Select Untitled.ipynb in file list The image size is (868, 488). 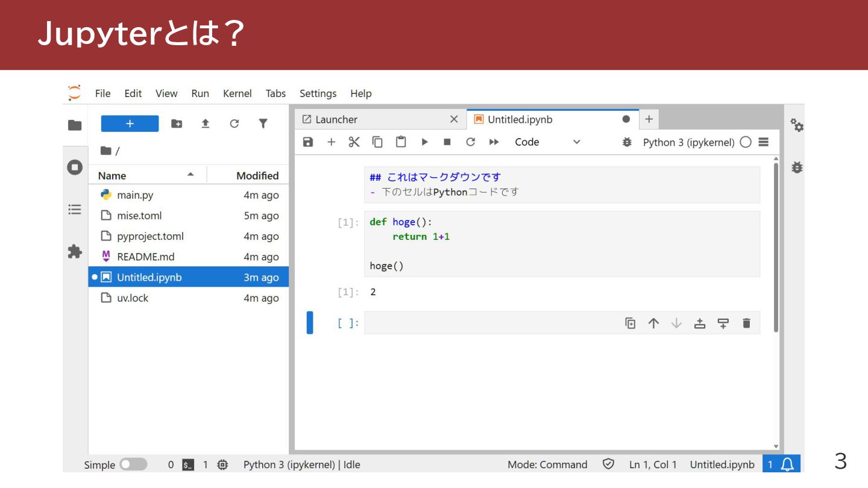pyautogui.click(x=189, y=277)
